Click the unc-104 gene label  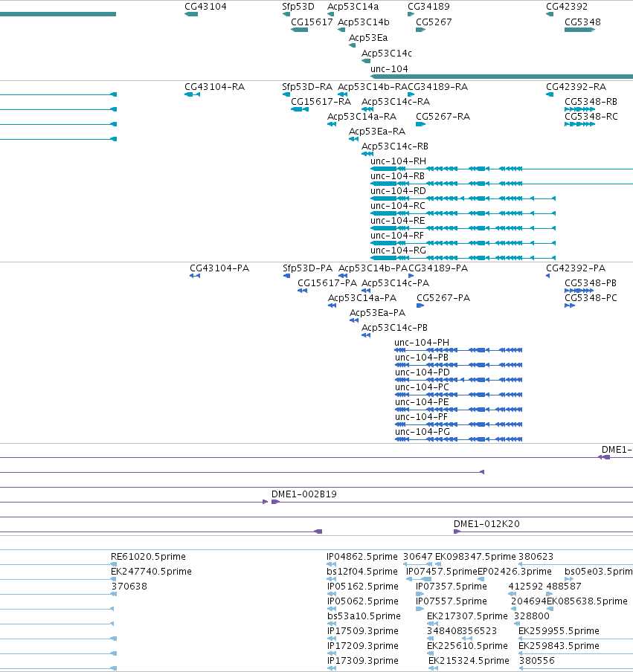click(389, 68)
